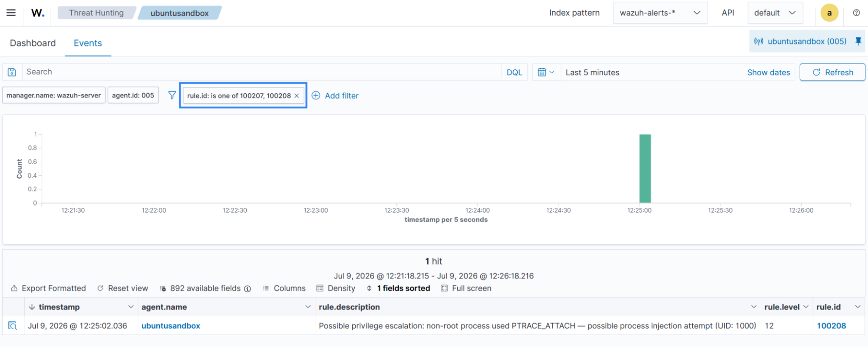Click the rule.level value 12
This screenshot has width=868, height=347.
(x=769, y=326)
